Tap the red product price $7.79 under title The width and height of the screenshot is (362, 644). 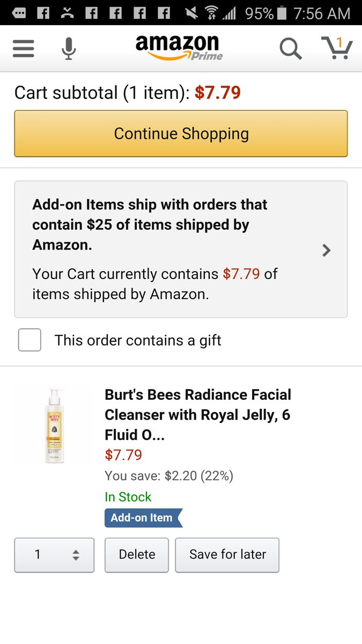tap(123, 455)
